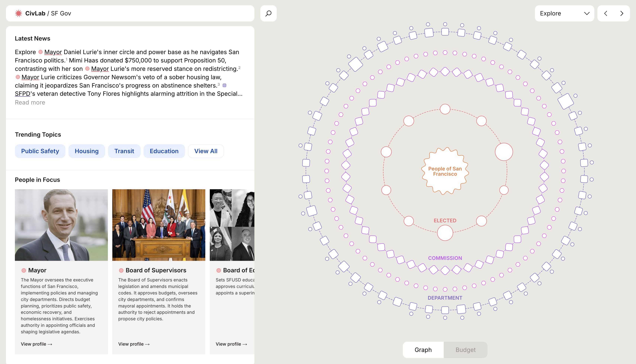Screen dimensions: 636x364
Task: Select the Public Safety topic chip
Action: [40, 151]
